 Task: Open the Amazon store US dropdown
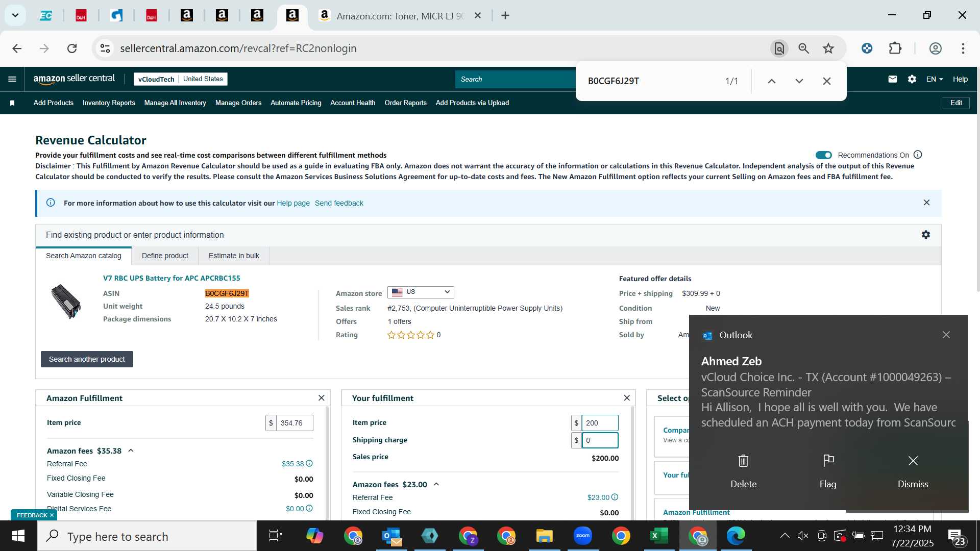tap(421, 292)
